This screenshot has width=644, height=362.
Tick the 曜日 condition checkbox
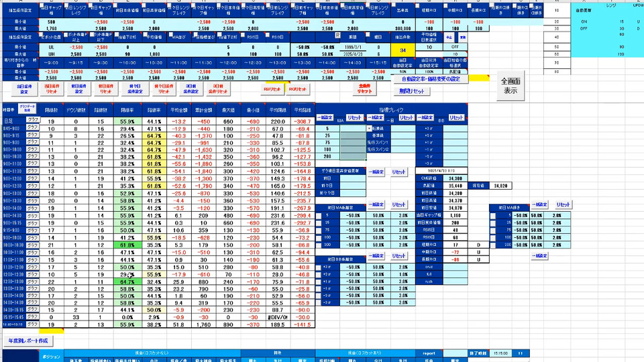(x=368, y=35)
